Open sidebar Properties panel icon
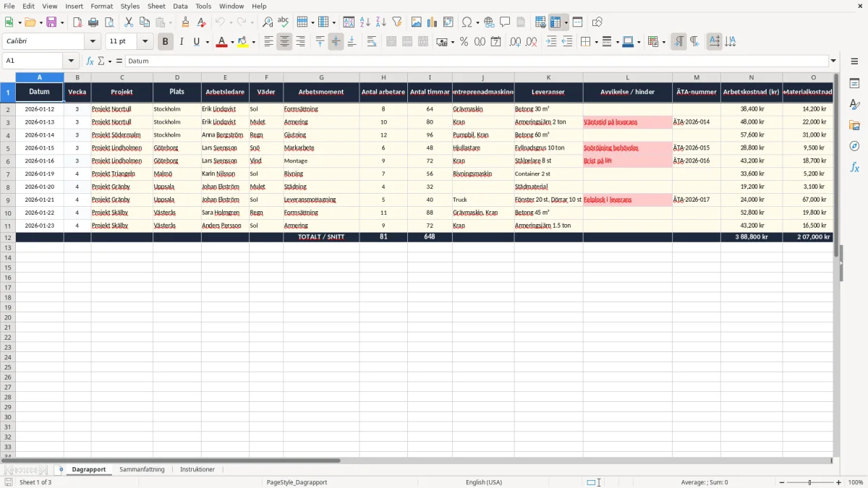Image resolution: width=868 pixels, height=488 pixels. (x=854, y=84)
